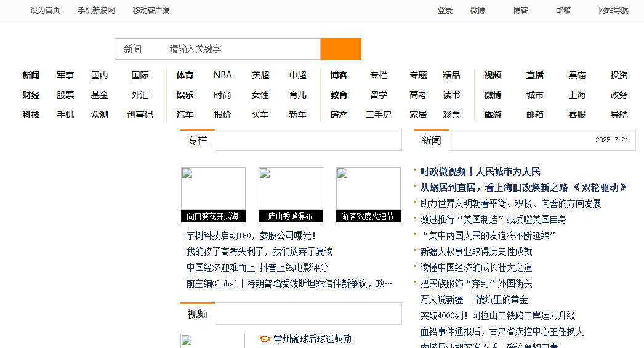Open column 前主编Global about 特朗普
This screenshot has width=644, height=348.
(289, 283)
